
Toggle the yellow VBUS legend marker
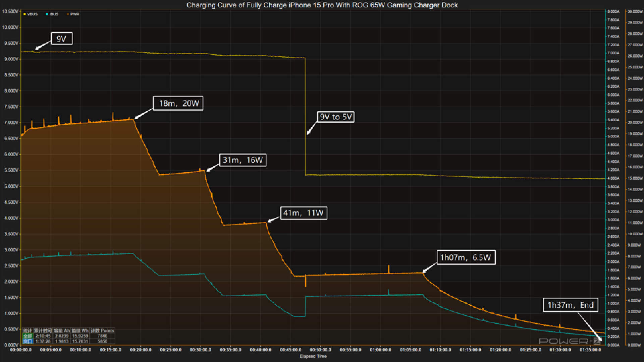[x=24, y=14]
